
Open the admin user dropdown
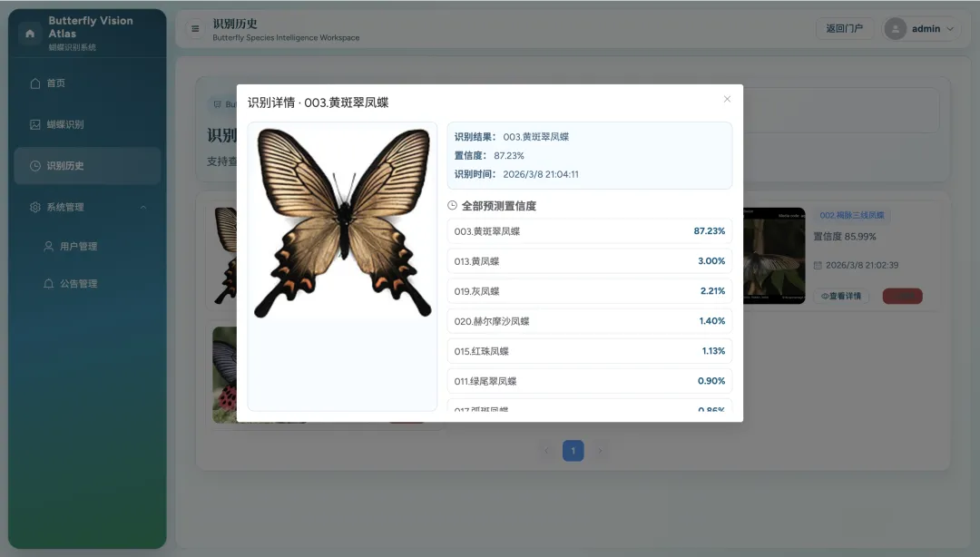pos(921,29)
